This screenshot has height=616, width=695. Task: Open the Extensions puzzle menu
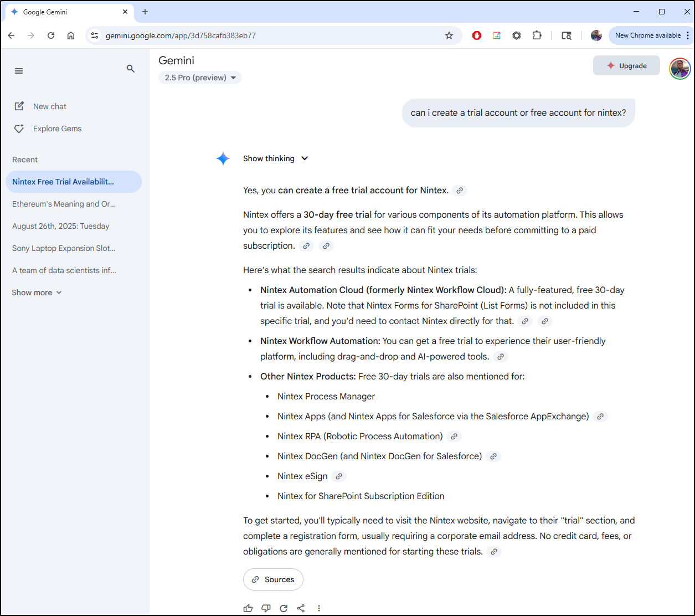537,35
